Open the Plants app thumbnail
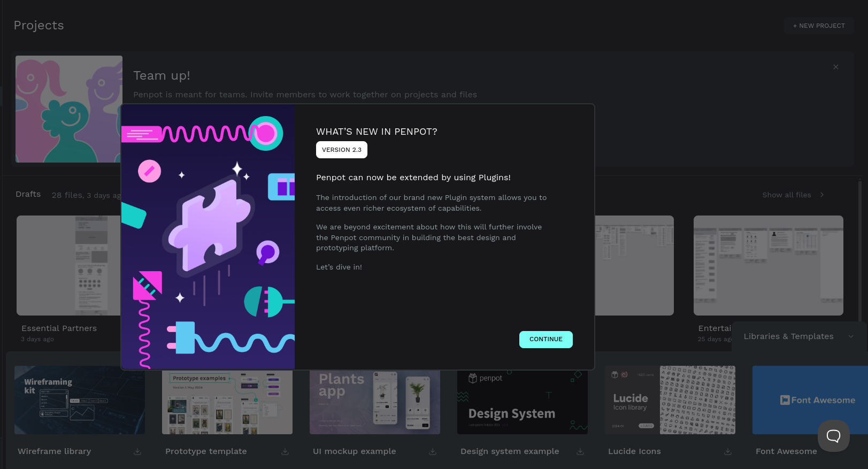This screenshot has width=868, height=469. (x=375, y=402)
